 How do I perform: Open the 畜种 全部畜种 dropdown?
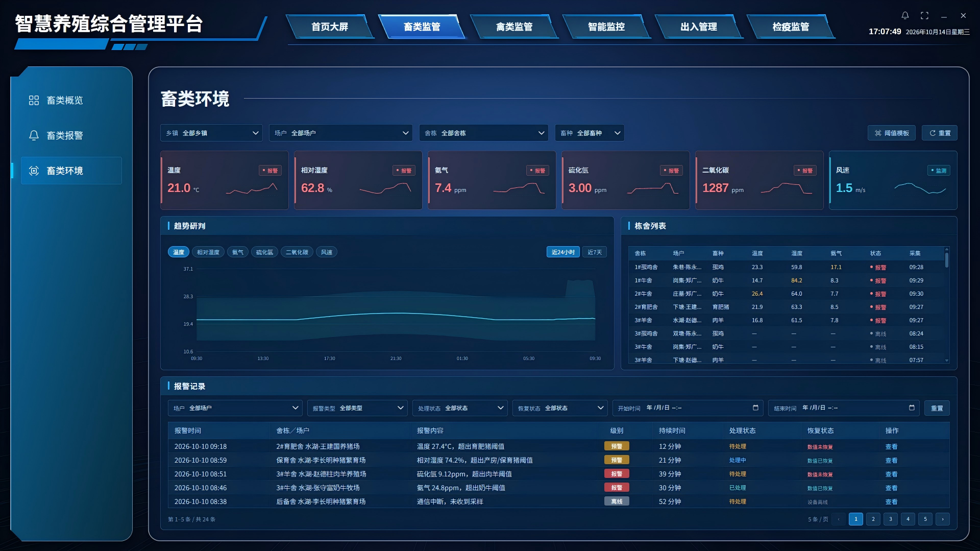click(590, 133)
